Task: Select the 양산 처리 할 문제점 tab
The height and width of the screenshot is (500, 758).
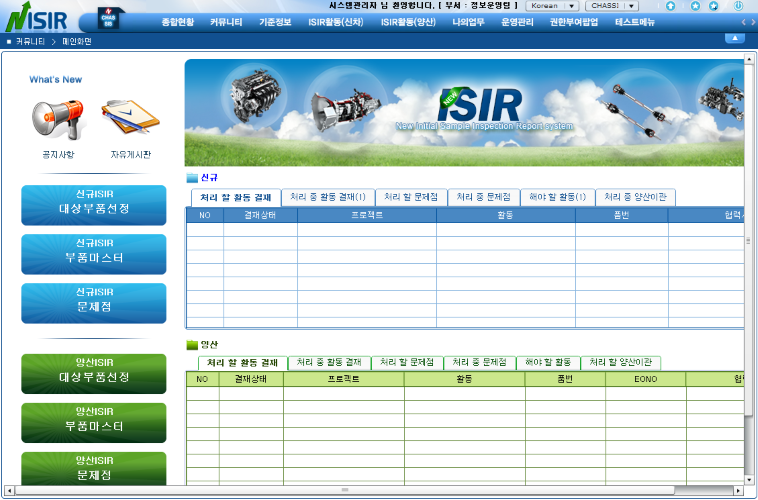Action: [x=407, y=362]
